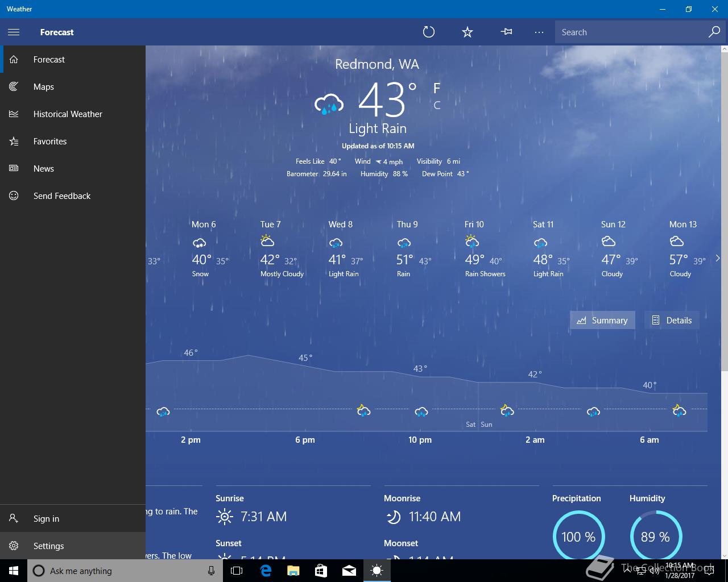Click the Favorites star list icon
The image size is (728, 582).
pos(14,141)
